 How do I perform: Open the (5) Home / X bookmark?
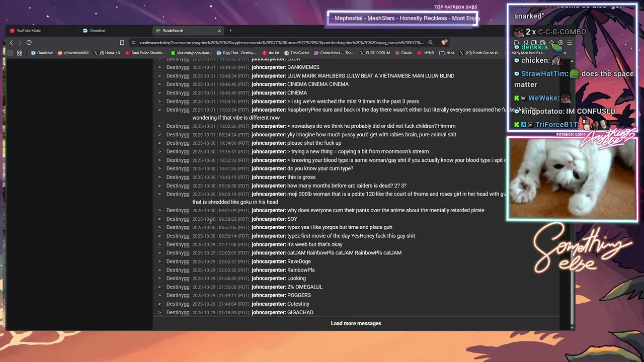coord(107,53)
